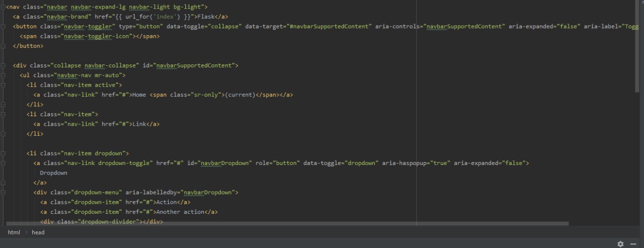Hide the bottom tool panel
Viewport: 644px width, 248px height.
[x=633, y=244]
